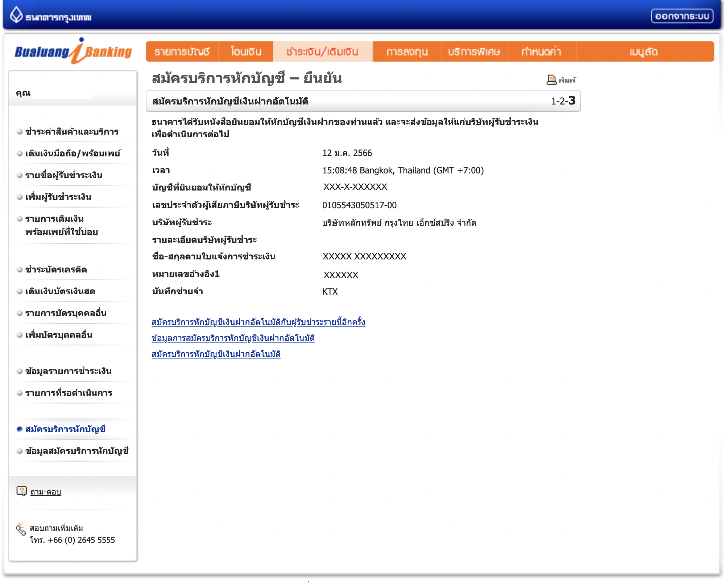Click the ถาม-ตอบ link
The width and height of the screenshot is (728, 582).
click(x=46, y=492)
